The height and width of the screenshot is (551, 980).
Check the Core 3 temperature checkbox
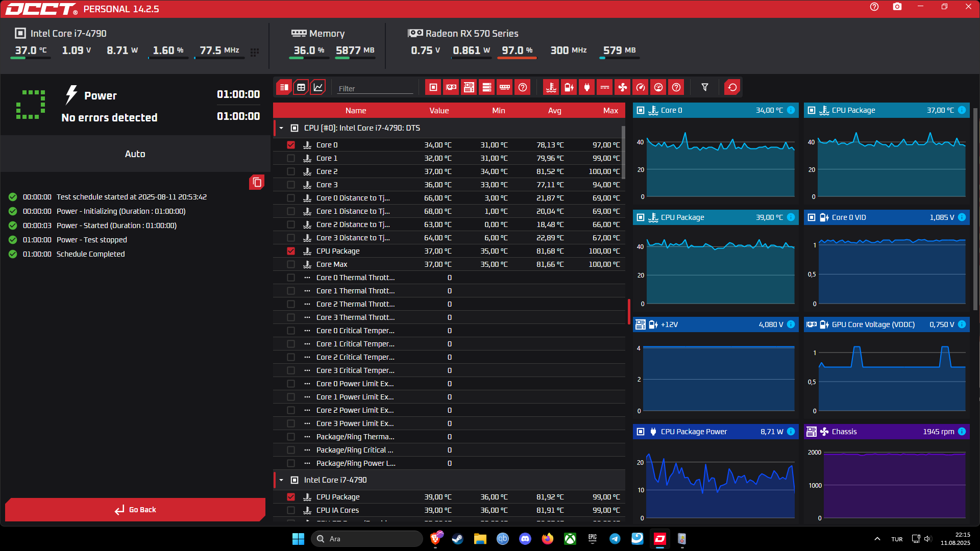click(291, 185)
